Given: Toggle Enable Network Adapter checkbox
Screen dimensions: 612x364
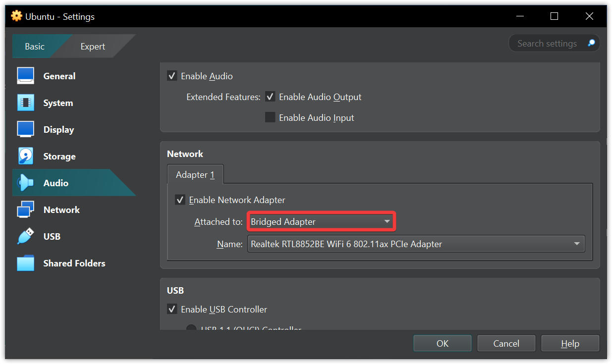Looking at the screenshot, I should coord(180,200).
